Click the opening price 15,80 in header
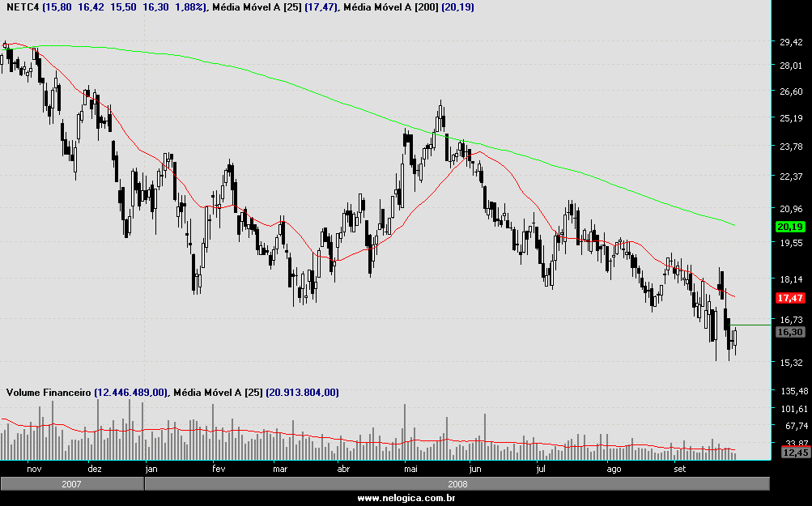This screenshot has width=812, height=506. (58, 7)
